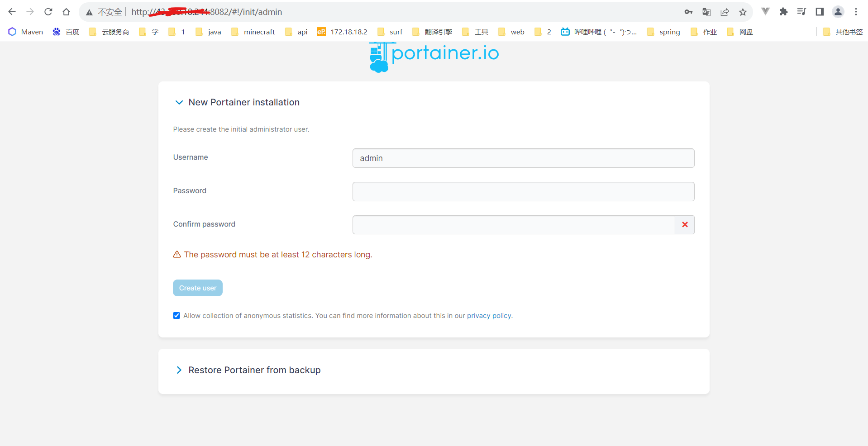Open the browser home page icon
Image resolution: width=868 pixels, height=446 pixels.
point(67,12)
